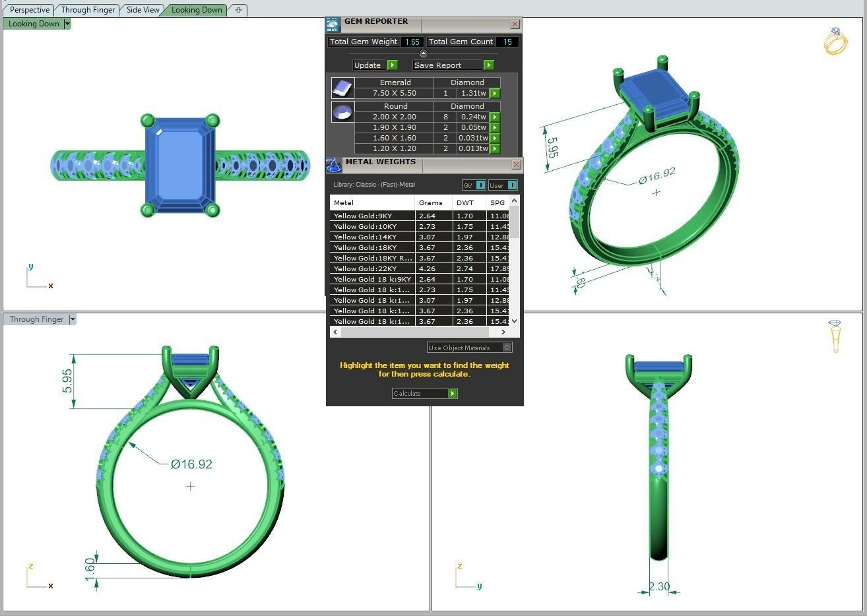Click metal list vertical scroll up arrow
The image size is (867, 616).
tap(514, 200)
